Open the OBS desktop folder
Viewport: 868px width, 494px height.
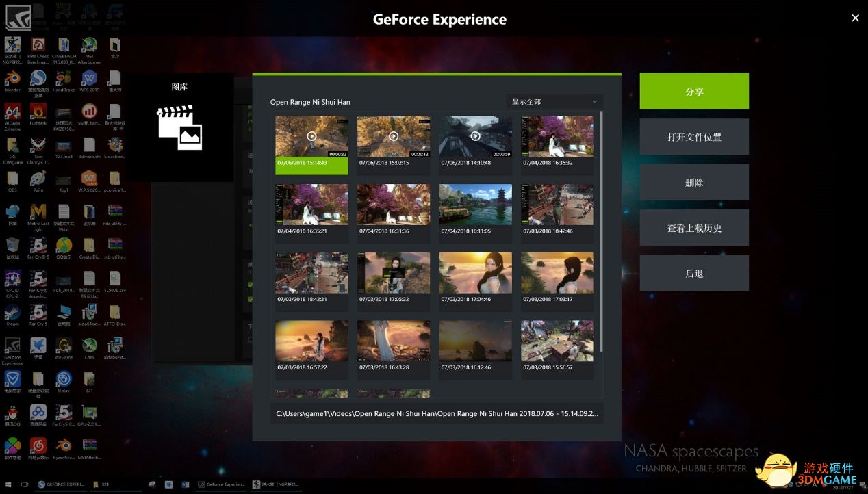(12, 181)
